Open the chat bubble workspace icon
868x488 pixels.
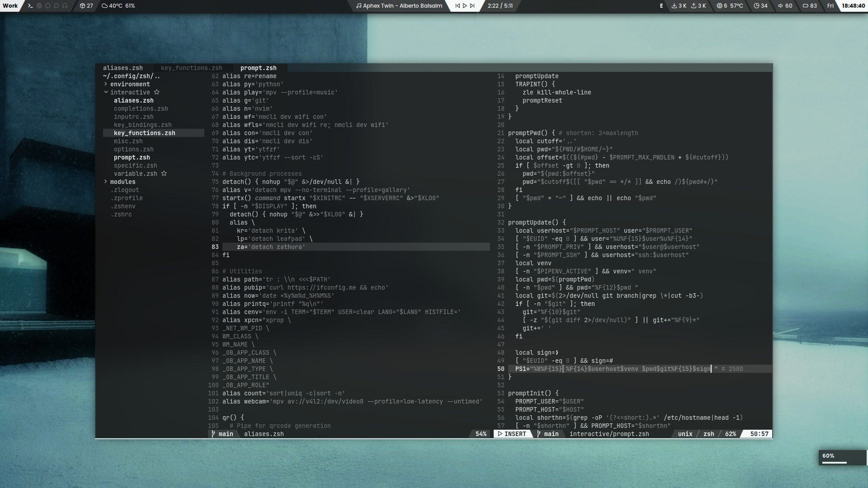coord(57,6)
